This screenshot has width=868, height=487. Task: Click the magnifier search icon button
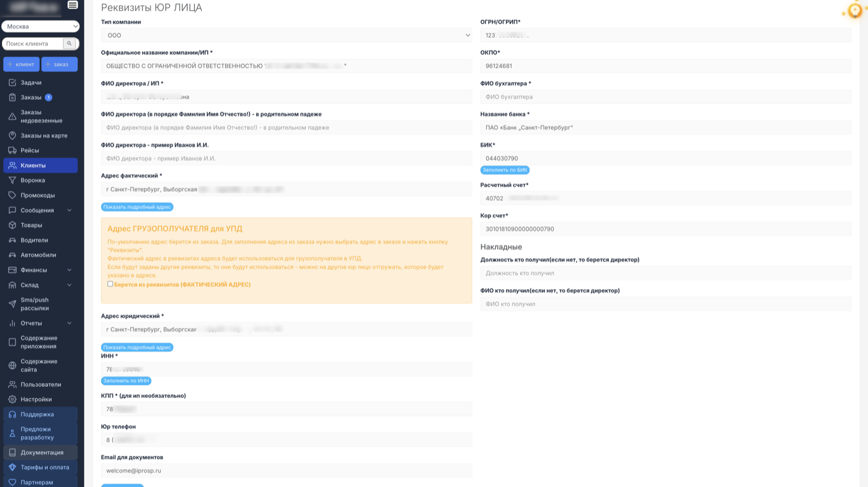point(69,43)
